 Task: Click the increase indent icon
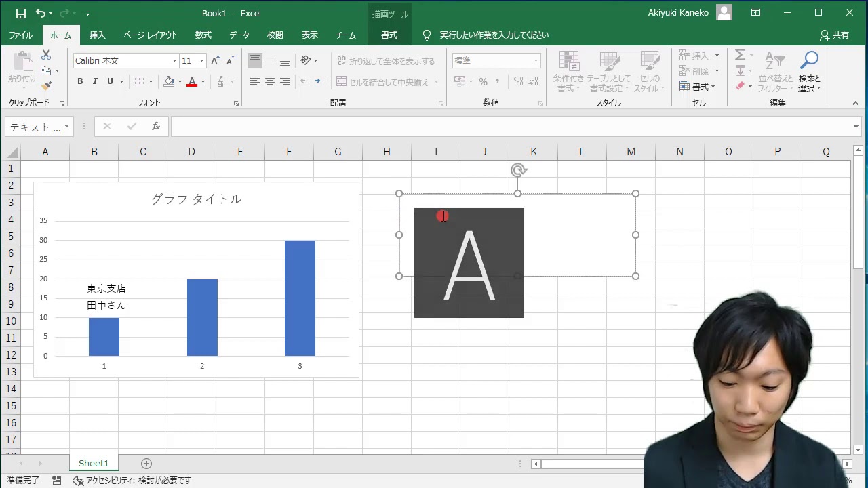pyautogui.click(x=321, y=81)
